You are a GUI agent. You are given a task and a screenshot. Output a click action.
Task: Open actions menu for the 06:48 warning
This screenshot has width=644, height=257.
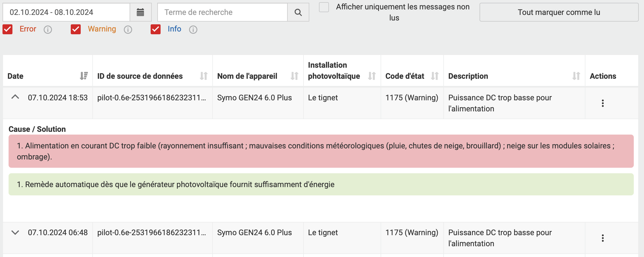(603, 238)
